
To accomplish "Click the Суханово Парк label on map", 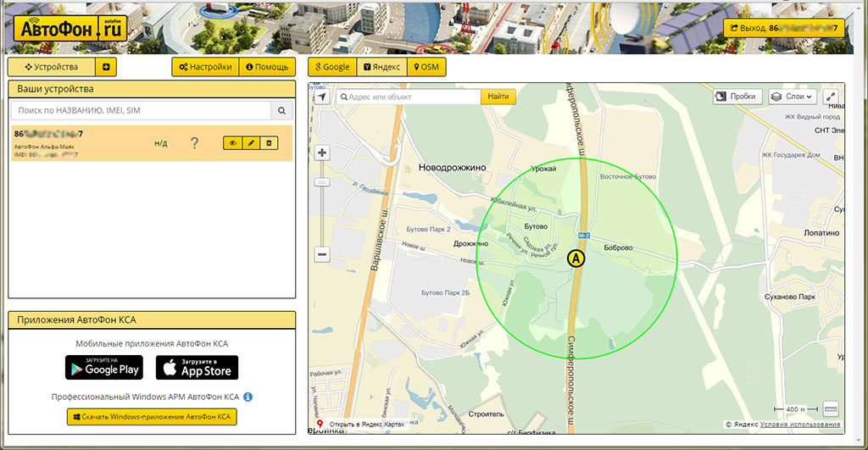I will 789,297.
